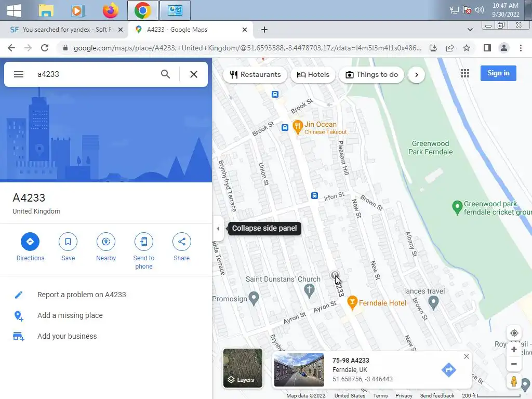Open Firefox from the taskbar

[x=111, y=10]
